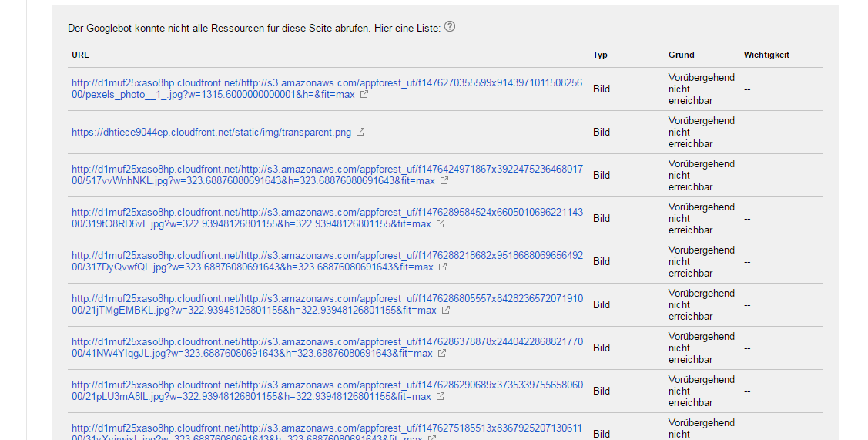Follow the 319tO8RD6vL.jpg image link
Image resolution: width=868 pixels, height=440 pixels.
(x=327, y=218)
